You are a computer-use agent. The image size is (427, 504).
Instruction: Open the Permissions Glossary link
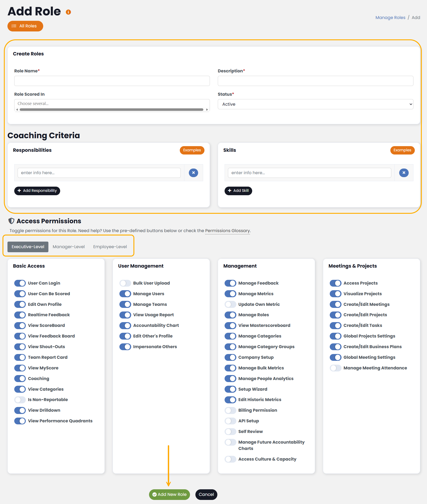click(227, 231)
